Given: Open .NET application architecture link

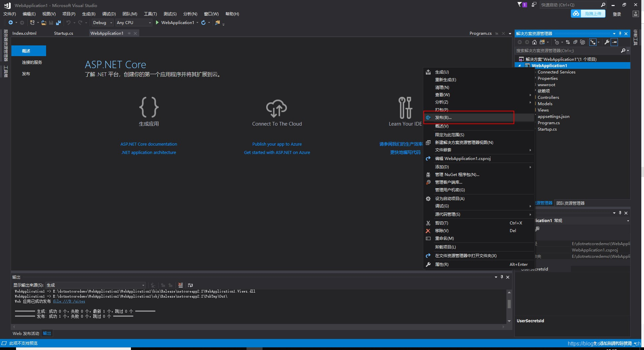Looking at the screenshot, I should pyautogui.click(x=149, y=153).
